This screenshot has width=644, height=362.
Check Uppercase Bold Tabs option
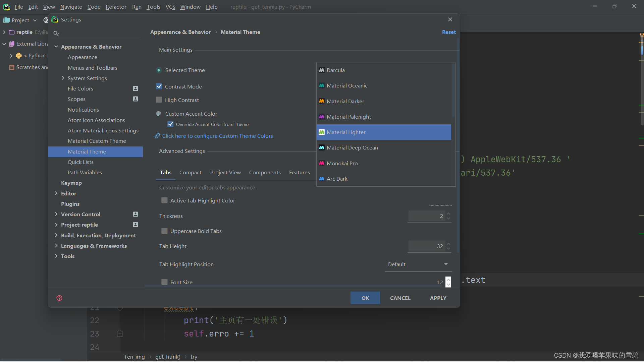click(164, 231)
